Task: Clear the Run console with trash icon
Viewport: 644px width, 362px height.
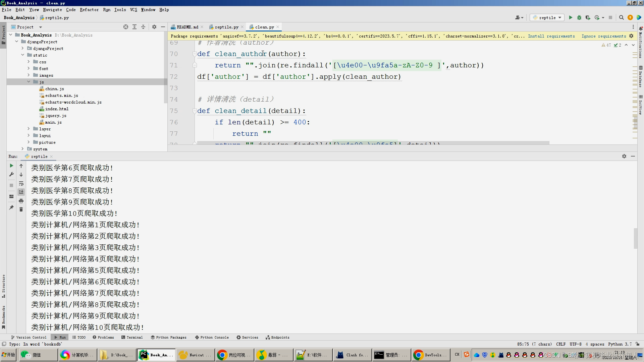Action: 21,209
